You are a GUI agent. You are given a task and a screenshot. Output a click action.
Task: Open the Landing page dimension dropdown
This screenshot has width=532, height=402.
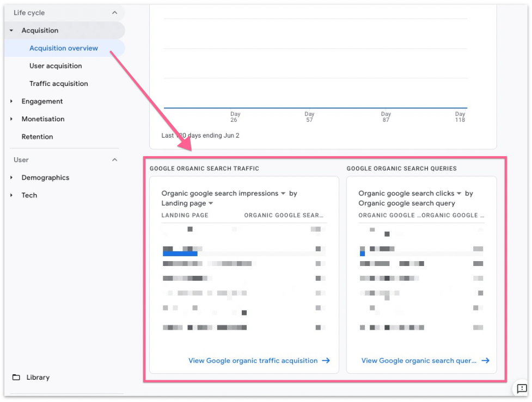point(211,203)
